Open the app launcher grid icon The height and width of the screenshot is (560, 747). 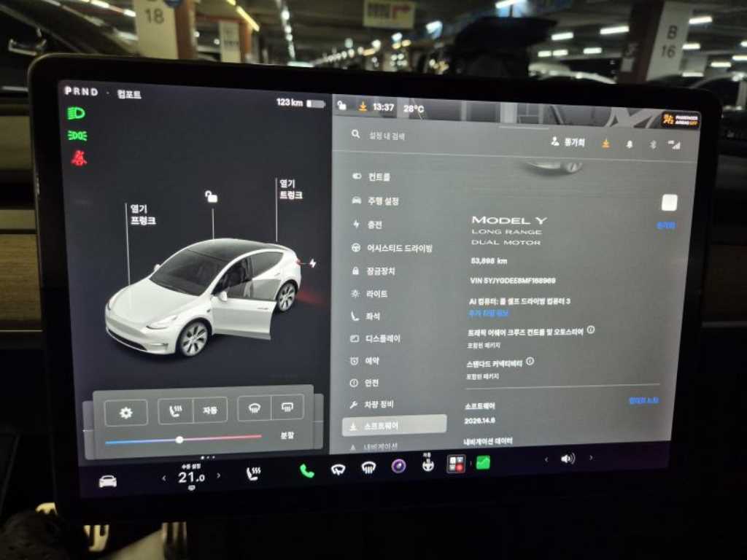pyautogui.click(x=456, y=464)
